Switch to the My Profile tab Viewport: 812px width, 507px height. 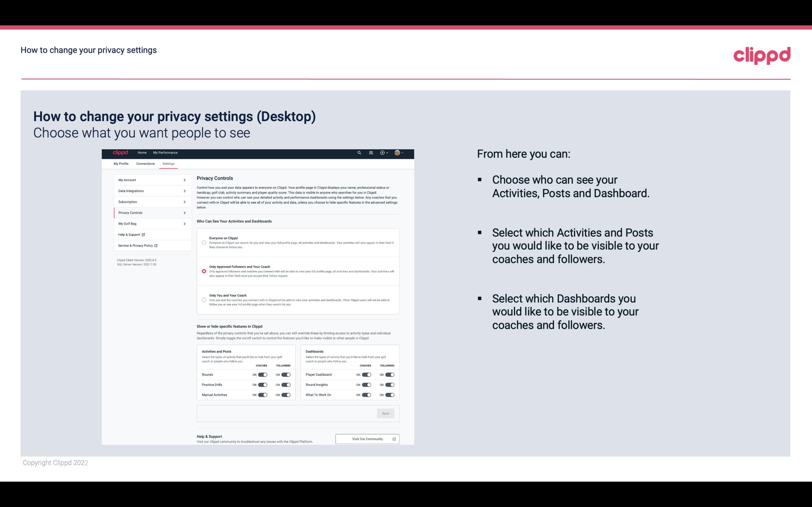click(121, 163)
